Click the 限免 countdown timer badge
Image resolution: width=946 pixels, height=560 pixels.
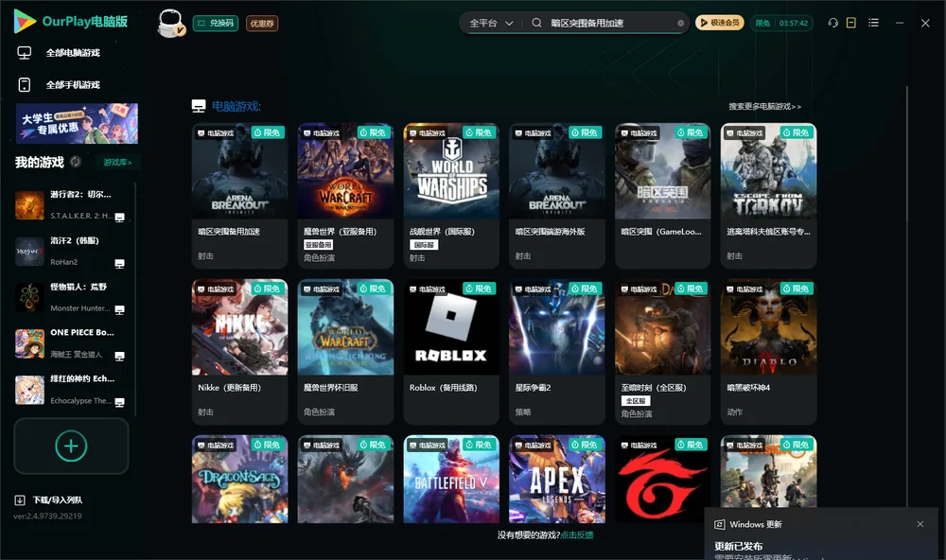pos(781,23)
